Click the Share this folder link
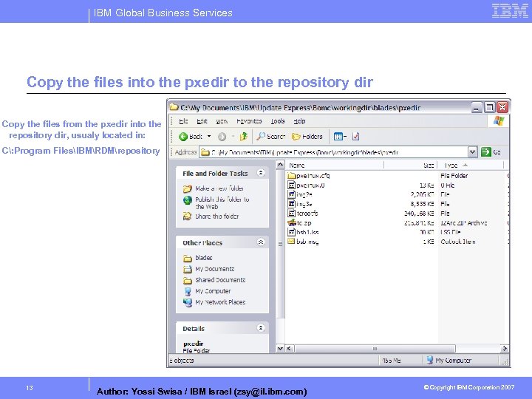532x399 pixels. 216,216
